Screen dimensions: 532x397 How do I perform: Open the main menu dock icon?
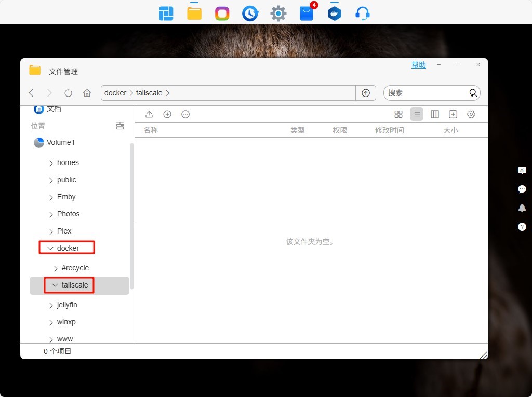pyautogui.click(x=166, y=13)
